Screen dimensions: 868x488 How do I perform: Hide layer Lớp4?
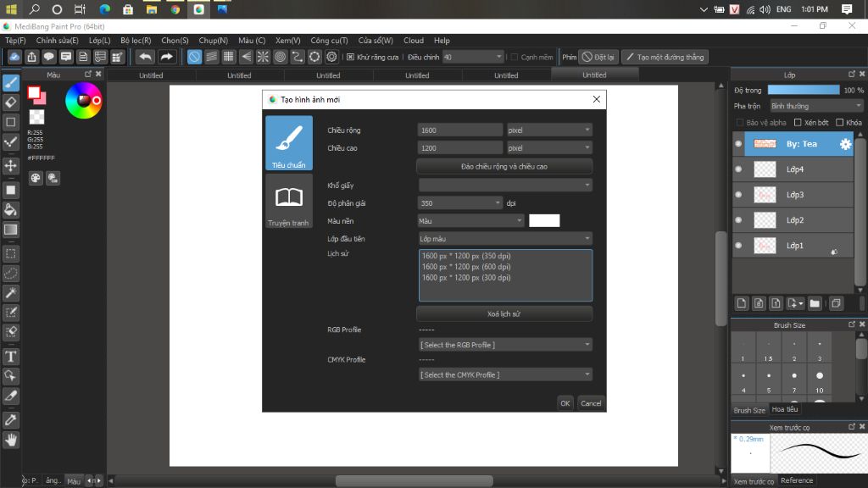(738, 169)
